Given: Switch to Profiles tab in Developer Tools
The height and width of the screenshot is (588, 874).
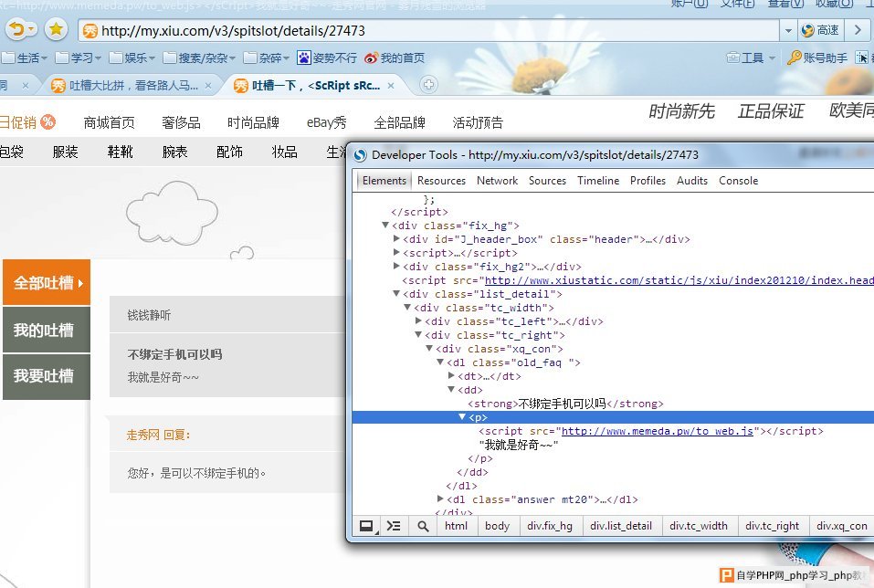Looking at the screenshot, I should 648,181.
